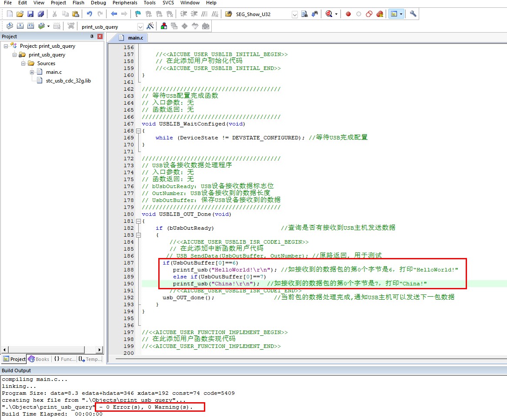Click the Build Output panel title

(x=16, y=370)
